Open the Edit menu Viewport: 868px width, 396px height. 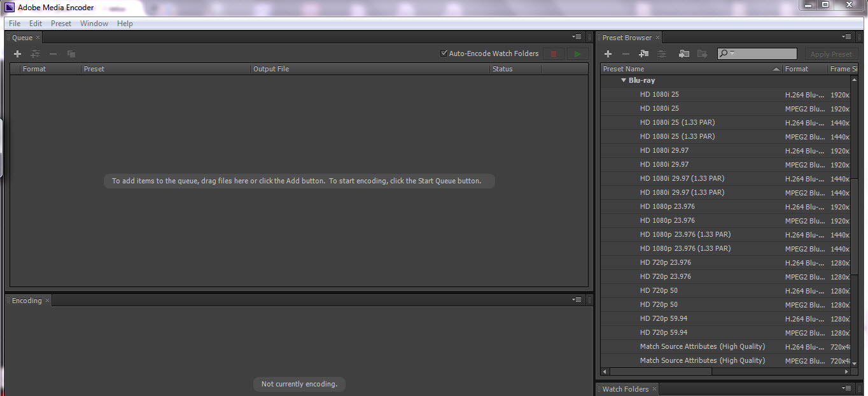(x=36, y=24)
